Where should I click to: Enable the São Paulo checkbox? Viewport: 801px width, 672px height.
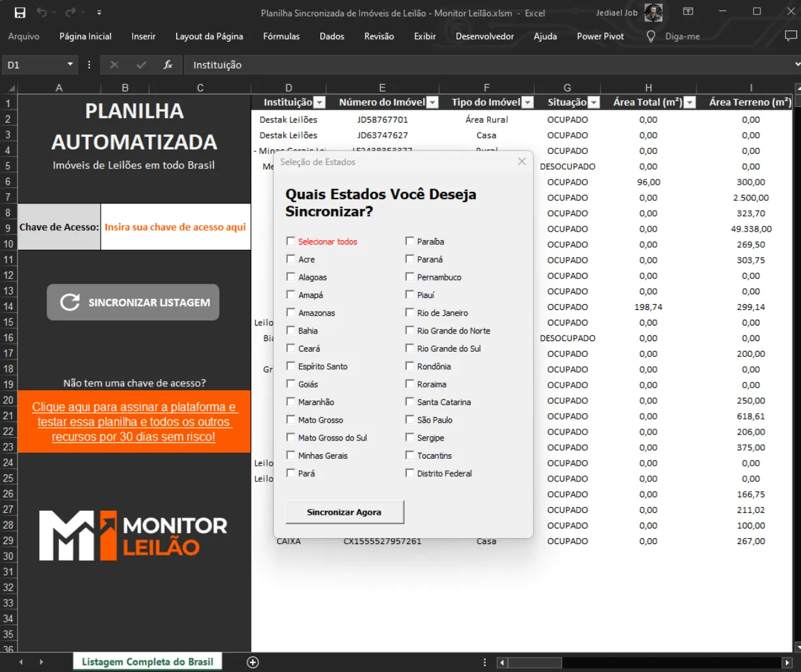click(x=410, y=420)
